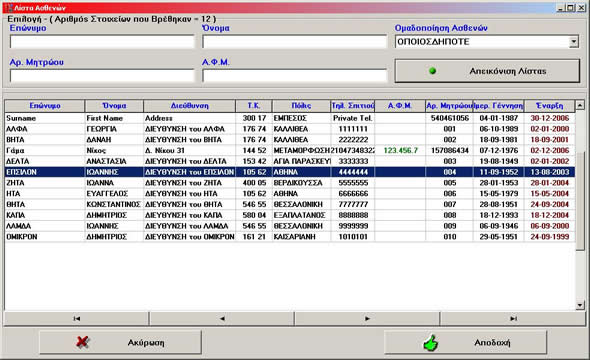
Task: Click the start date 30-12-2006
Action: 549,118
